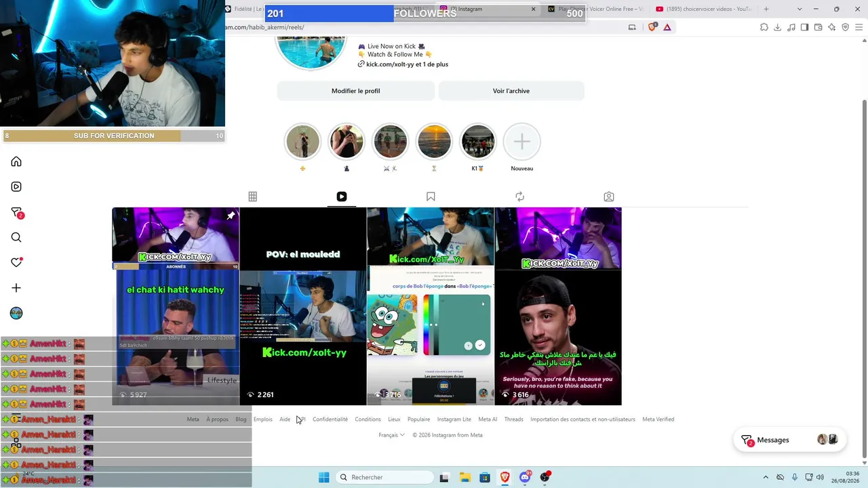Open the browser extensions puzzle icon
Image resolution: width=868 pixels, height=488 pixels.
[x=764, y=27]
